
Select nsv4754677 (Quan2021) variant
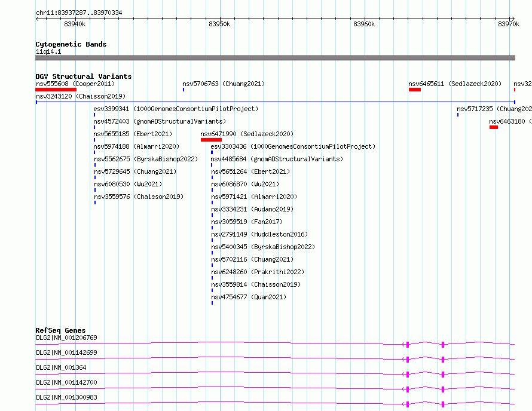pos(249,297)
